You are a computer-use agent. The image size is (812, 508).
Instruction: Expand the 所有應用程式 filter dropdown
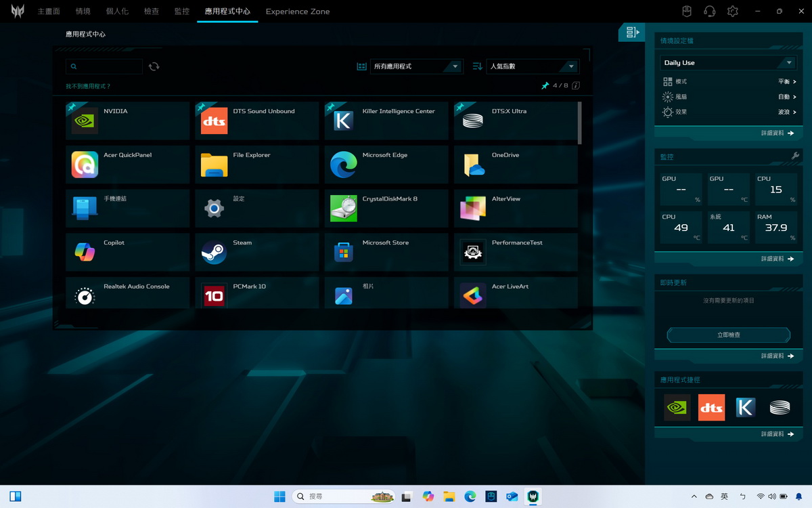417,66
